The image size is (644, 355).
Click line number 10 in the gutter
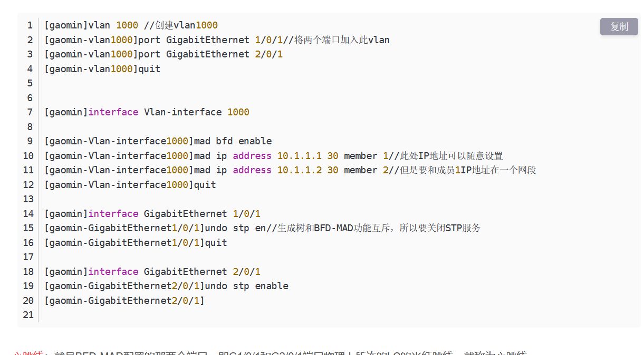coord(28,156)
